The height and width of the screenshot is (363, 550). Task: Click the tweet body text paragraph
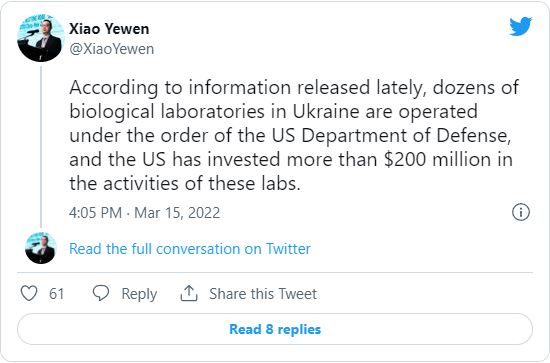point(294,135)
